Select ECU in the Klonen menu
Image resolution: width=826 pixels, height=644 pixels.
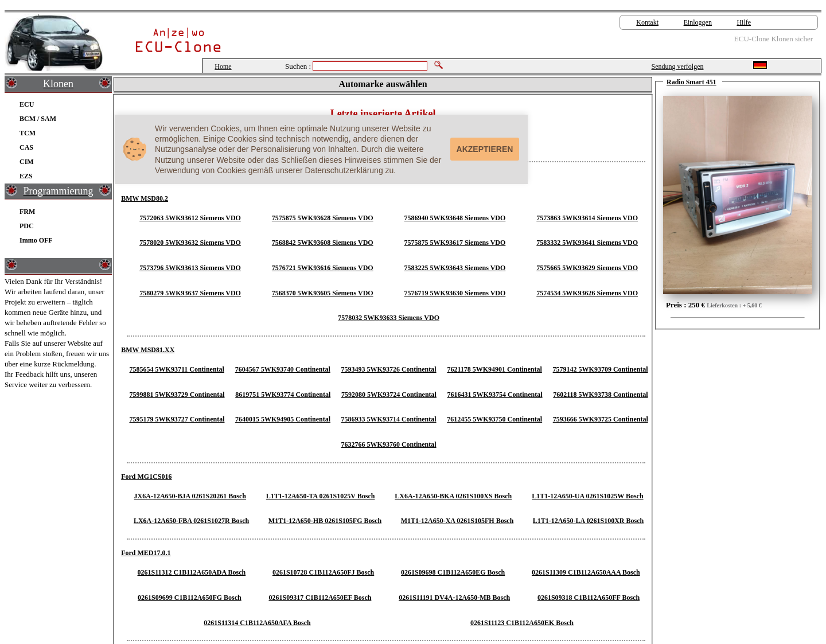[26, 104]
